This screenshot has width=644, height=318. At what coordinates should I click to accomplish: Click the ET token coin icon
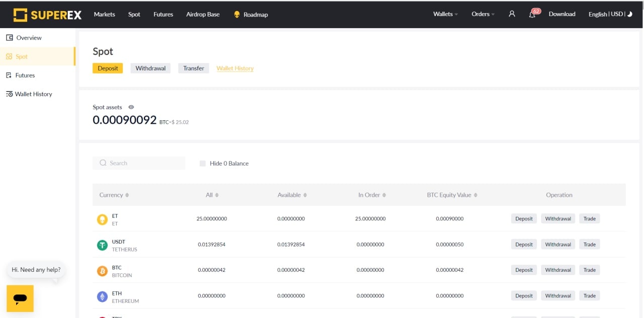[102, 219]
